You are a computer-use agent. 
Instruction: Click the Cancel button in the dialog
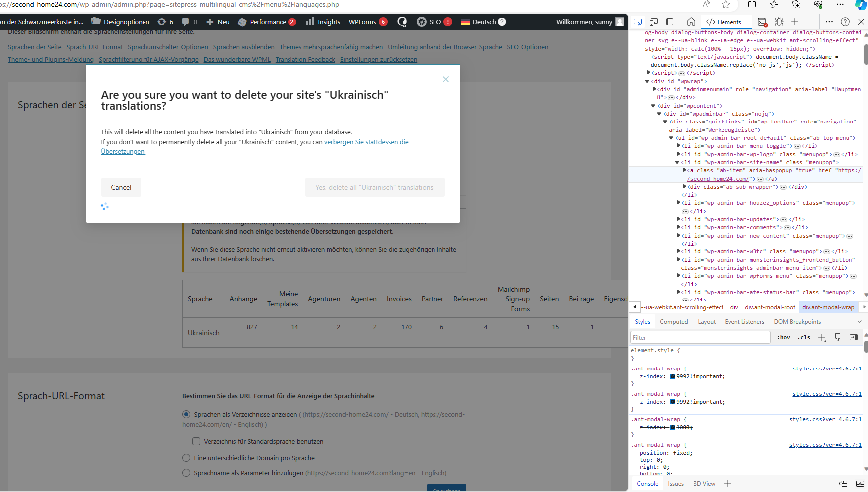121,187
